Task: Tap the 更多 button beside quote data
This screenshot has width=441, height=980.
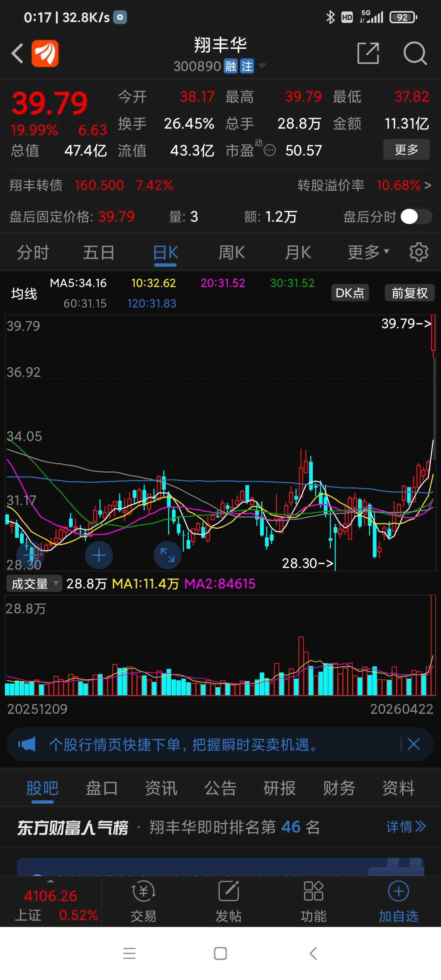Action: click(406, 149)
